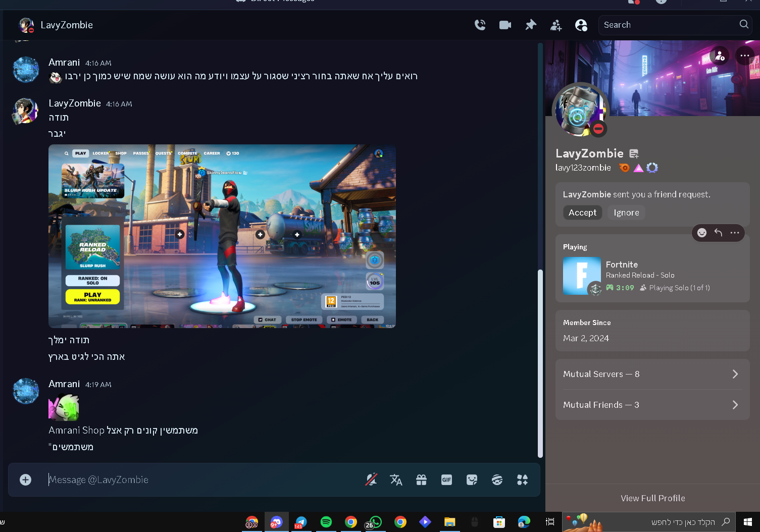Image resolution: width=760 pixels, height=532 pixels.
Task: Click the green emoji sticker from Amrani
Action: (64, 407)
